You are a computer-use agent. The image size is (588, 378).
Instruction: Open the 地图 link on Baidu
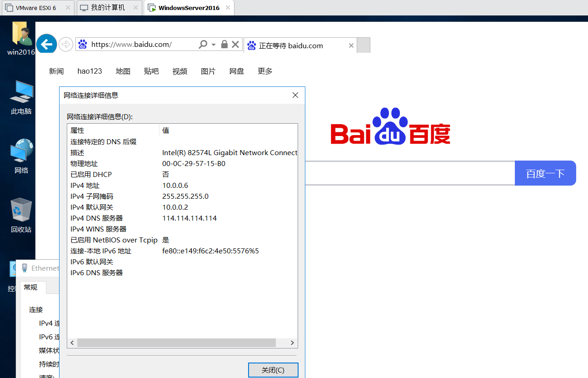coord(123,71)
